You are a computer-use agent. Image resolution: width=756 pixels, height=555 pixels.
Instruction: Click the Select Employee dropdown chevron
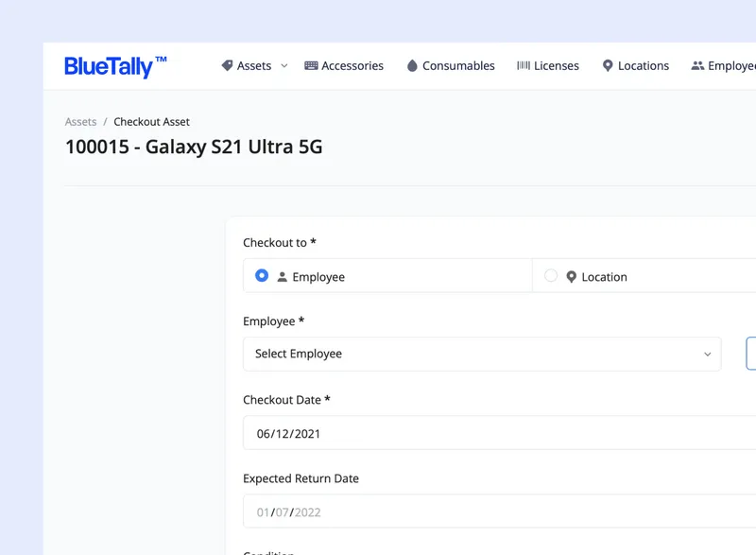click(x=707, y=354)
